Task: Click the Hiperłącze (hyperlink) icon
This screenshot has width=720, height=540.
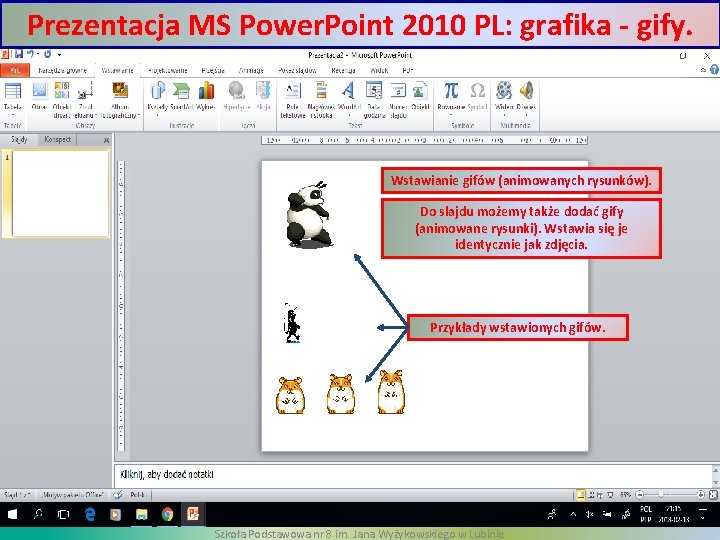Action: [236, 90]
